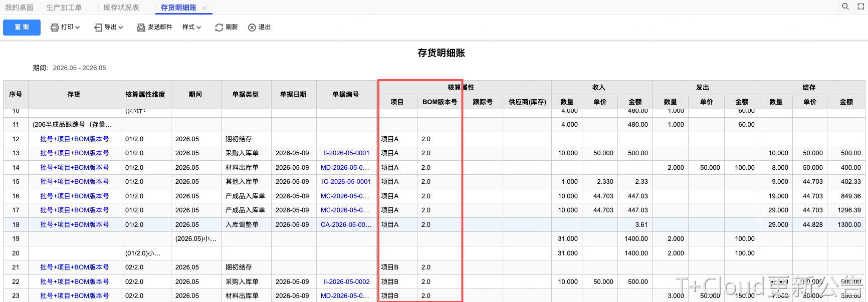Toggle fullscreen expand icon at top right
The height and width of the screenshot is (302, 868).
pos(861,7)
